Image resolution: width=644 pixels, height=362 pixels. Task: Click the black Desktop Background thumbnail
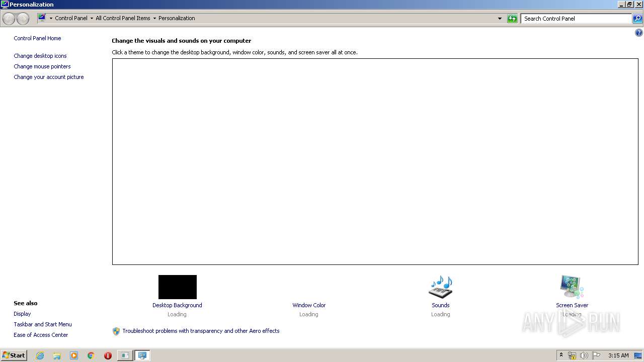click(177, 287)
